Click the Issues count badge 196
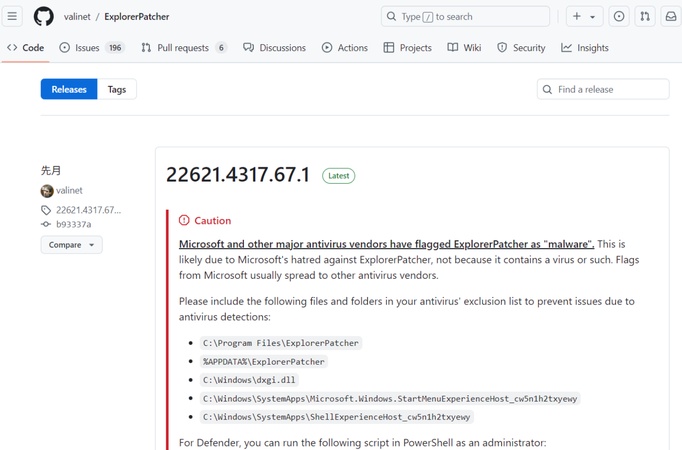Screen dimensions: 682x450 (x=115, y=48)
